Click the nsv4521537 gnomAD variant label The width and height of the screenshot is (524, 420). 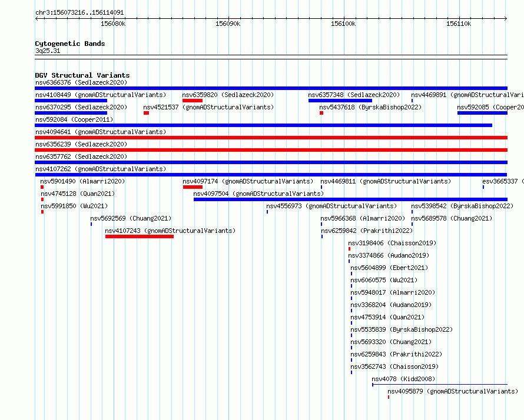coord(208,107)
